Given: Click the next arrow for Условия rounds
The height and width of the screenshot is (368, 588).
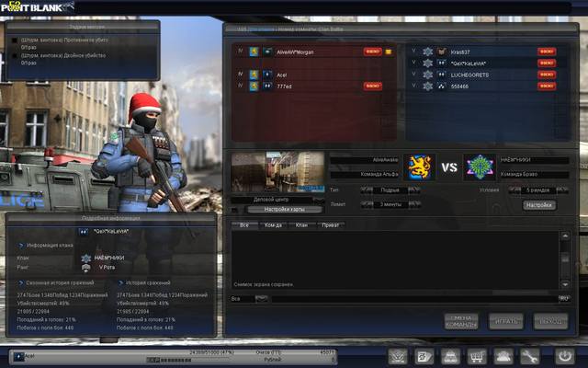Looking at the screenshot, I should pyautogui.click(x=562, y=190).
